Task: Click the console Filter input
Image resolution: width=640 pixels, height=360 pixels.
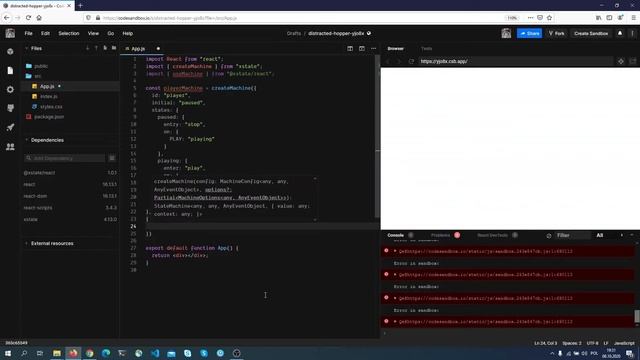Action: (572, 235)
